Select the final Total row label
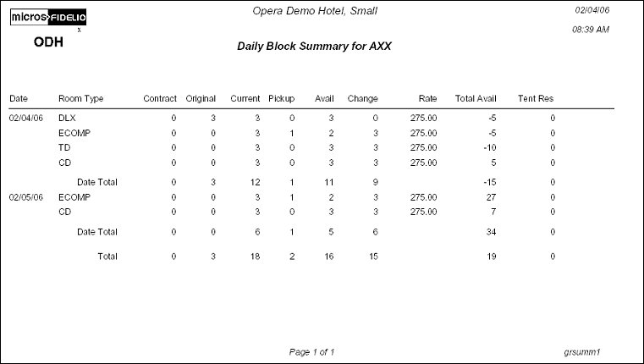The height and width of the screenshot is (364, 644). 107,255
